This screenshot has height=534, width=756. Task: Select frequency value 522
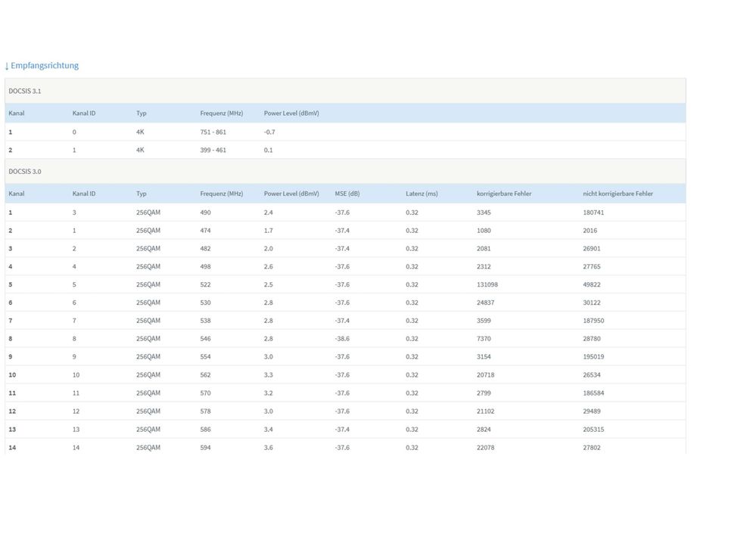(x=205, y=285)
